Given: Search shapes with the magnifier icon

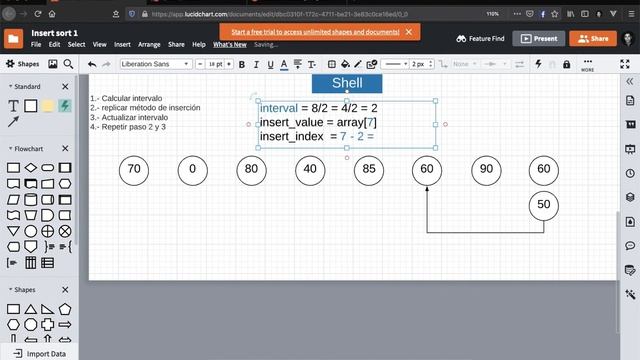Looking at the screenshot, I should click(68, 64).
